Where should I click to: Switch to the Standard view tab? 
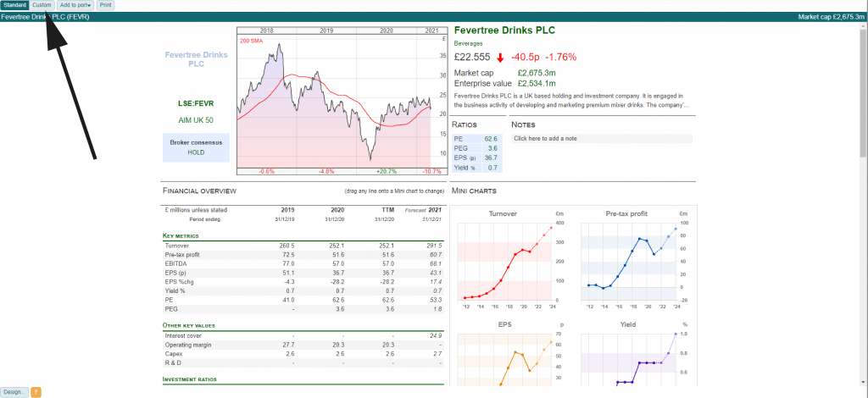(14, 5)
